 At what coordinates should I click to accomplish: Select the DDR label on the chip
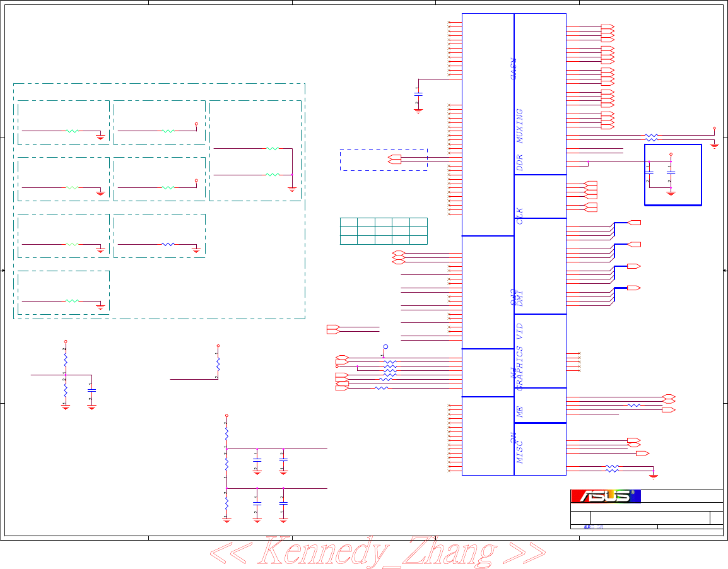(x=520, y=163)
